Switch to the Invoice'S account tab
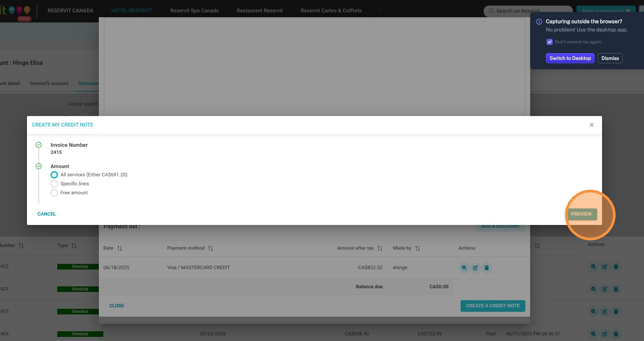Screen dimensions: 644x341 49,83
